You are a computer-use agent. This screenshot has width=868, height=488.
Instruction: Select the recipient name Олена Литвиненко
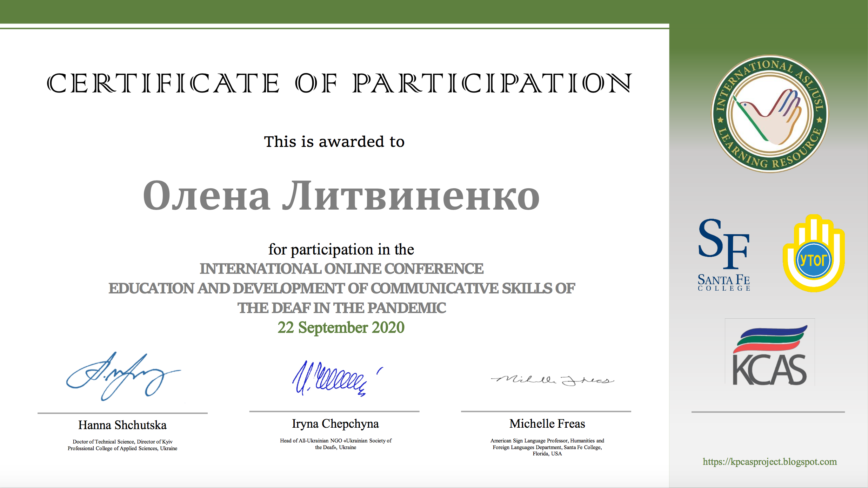click(341, 196)
